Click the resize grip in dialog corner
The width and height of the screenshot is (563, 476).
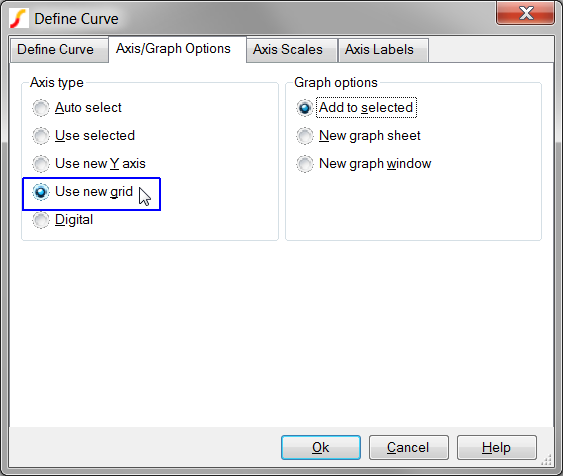546,460
